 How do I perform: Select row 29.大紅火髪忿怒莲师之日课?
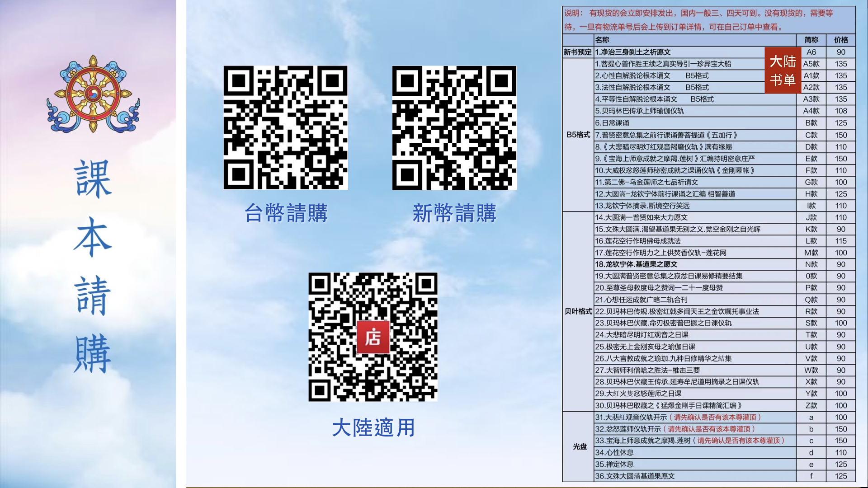tap(695, 394)
